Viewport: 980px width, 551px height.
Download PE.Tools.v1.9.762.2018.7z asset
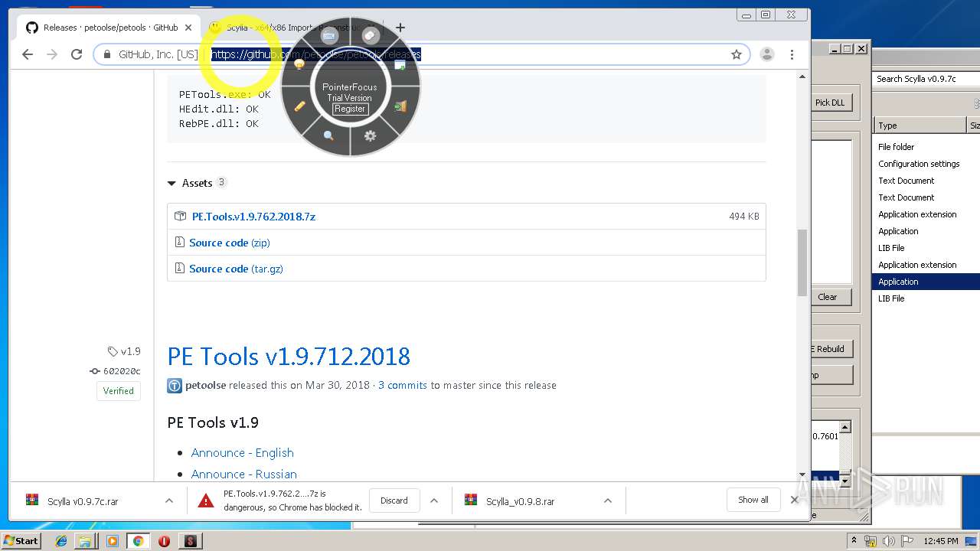point(253,217)
